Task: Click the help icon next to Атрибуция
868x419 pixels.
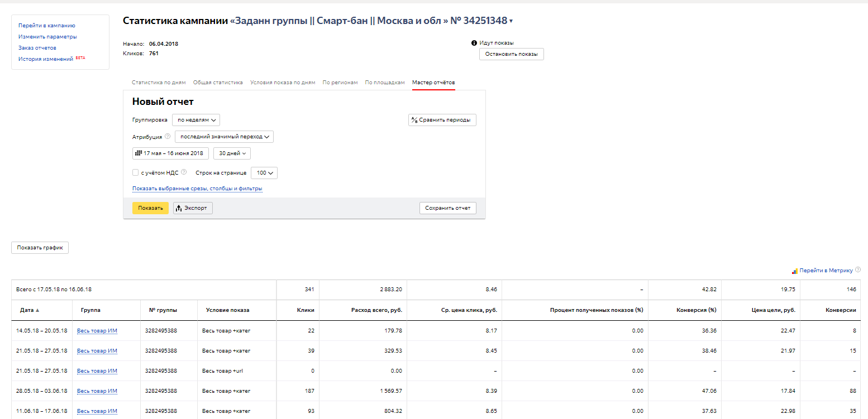Action: tap(168, 137)
